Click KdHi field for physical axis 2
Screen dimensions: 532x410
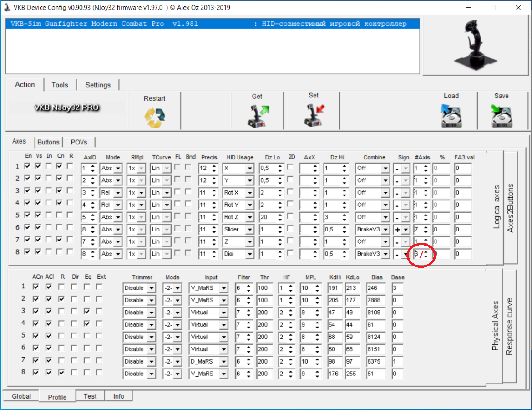pos(335,300)
